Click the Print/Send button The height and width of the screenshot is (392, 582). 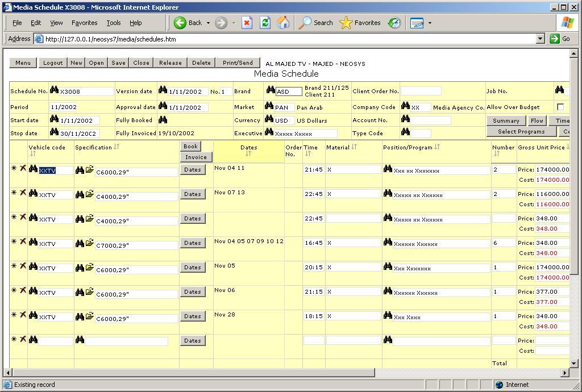pos(238,62)
